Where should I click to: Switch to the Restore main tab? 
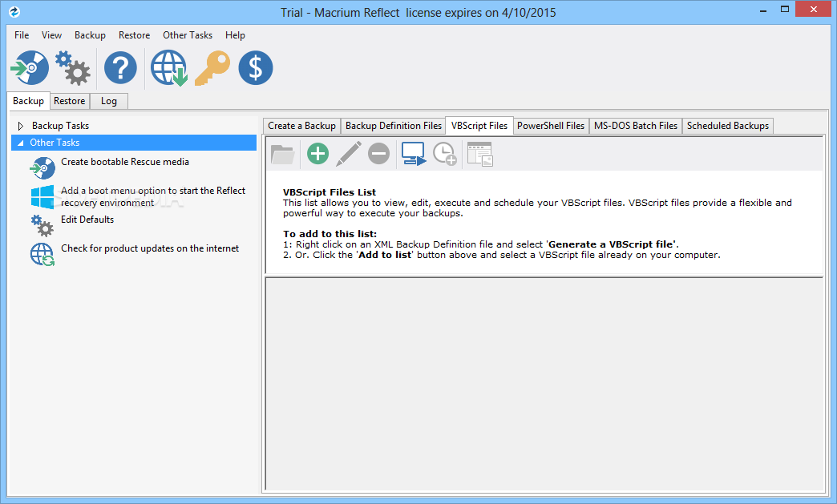(70, 101)
